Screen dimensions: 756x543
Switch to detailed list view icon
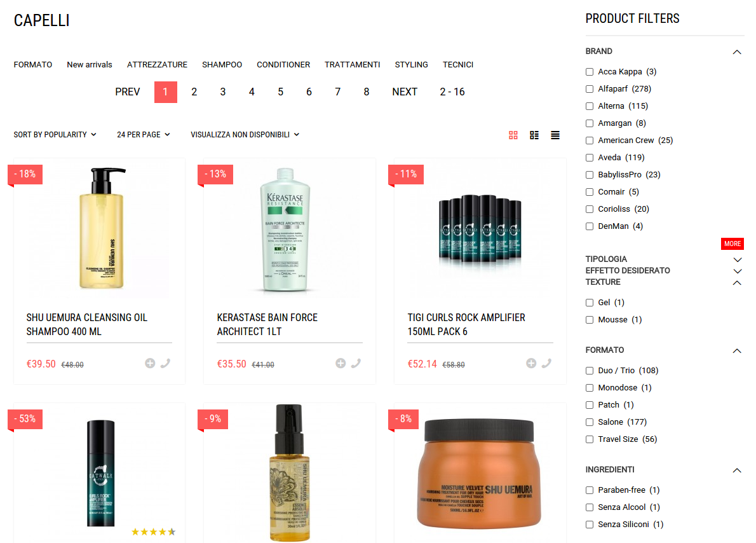pyautogui.click(x=534, y=135)
